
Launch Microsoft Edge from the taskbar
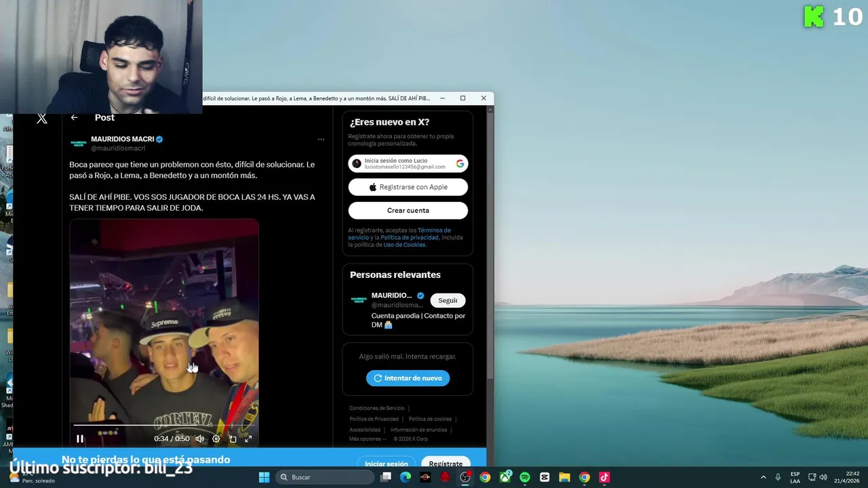(406, 477)
